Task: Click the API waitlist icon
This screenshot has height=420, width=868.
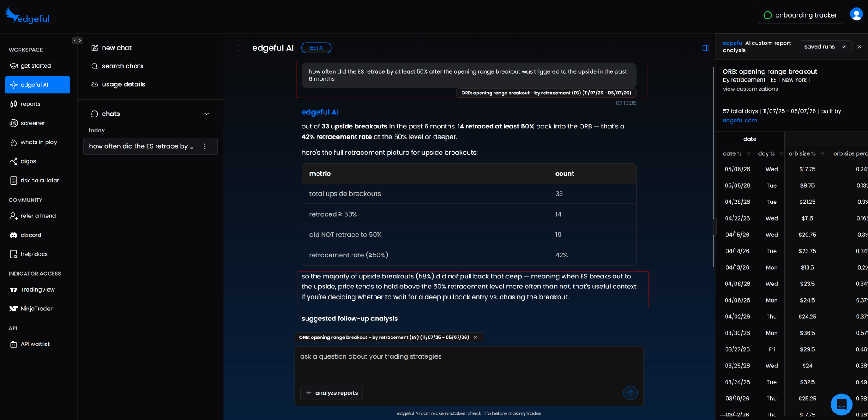Action: [x=14, y=344]
